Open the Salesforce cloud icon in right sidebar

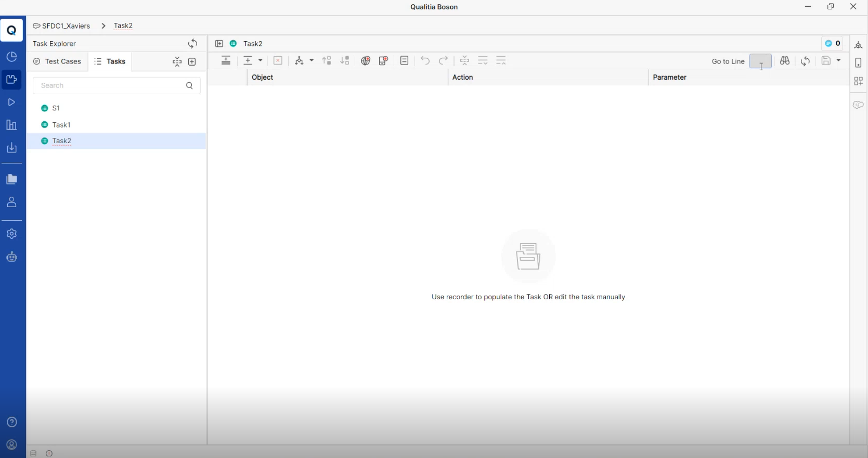click(858, 105)
